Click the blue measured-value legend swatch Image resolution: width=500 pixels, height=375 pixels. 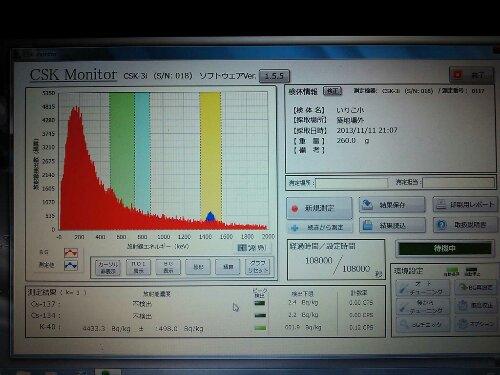71,265
